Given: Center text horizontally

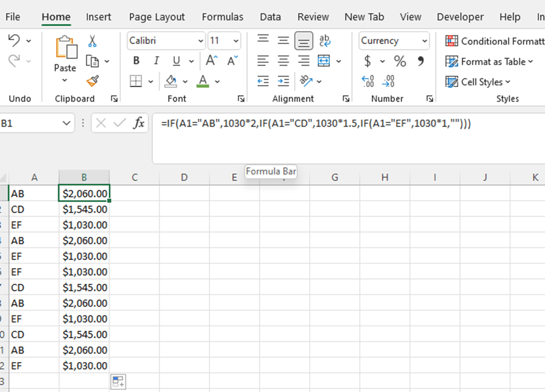Looking at the screenshot, I should [284, 61].
